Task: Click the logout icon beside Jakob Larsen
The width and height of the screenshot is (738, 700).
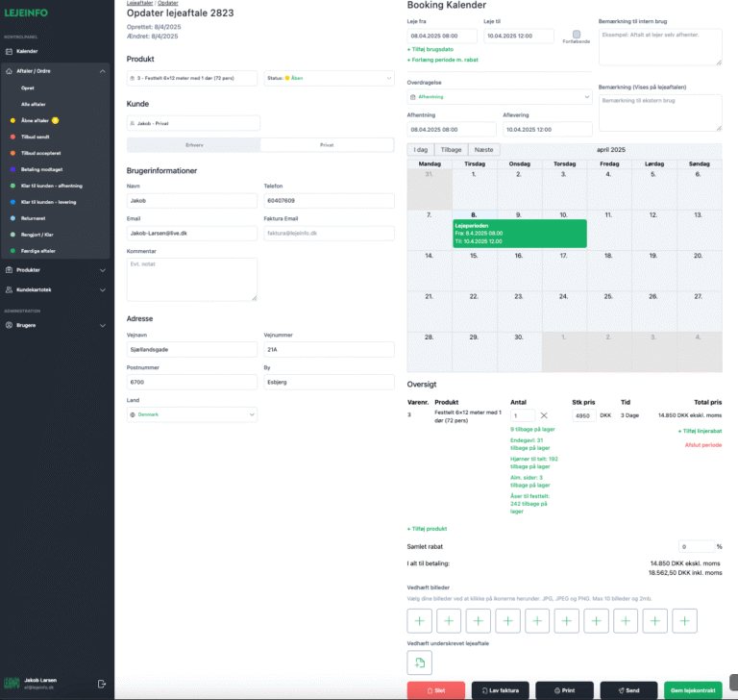Action: [102, 684]
